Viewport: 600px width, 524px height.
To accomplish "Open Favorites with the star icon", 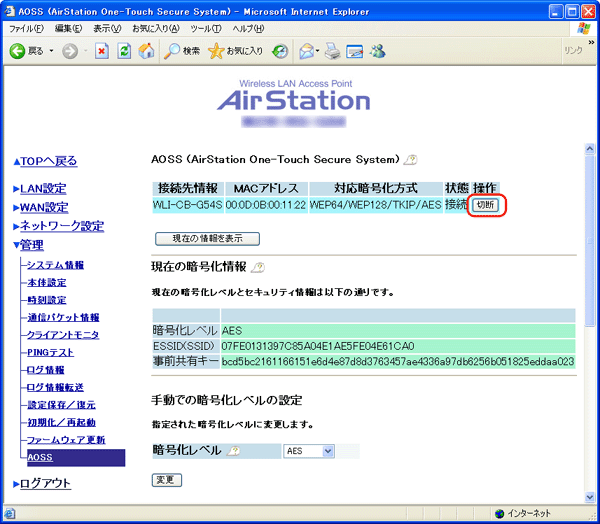I will [x=216, y=51].
